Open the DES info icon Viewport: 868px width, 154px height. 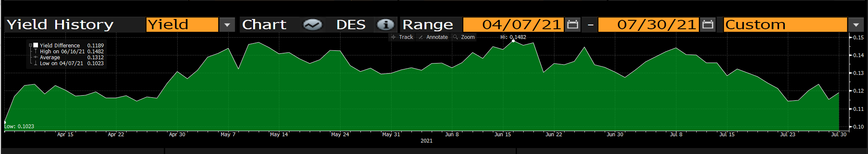click(x=385, y=25)
